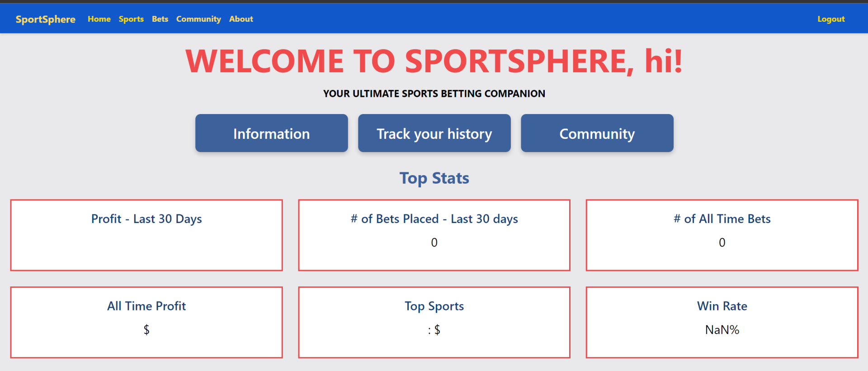Open the # of All Time Bets card

[722, 235]
